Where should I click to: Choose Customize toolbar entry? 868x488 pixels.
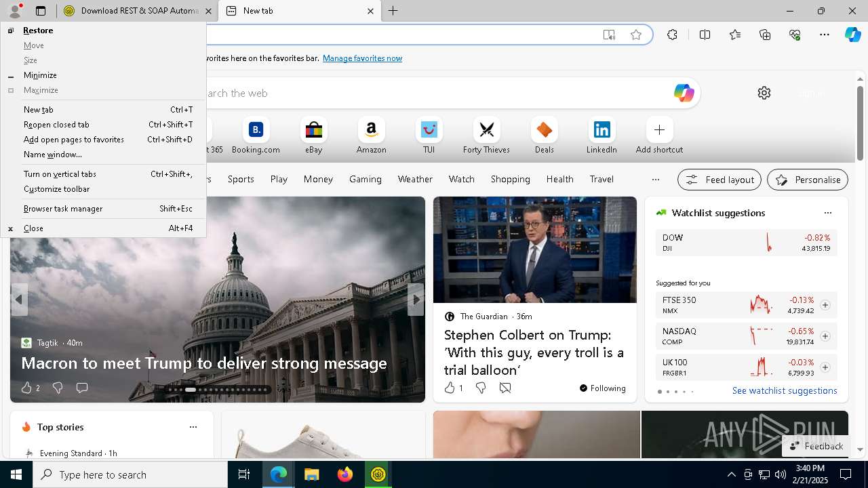104,189
